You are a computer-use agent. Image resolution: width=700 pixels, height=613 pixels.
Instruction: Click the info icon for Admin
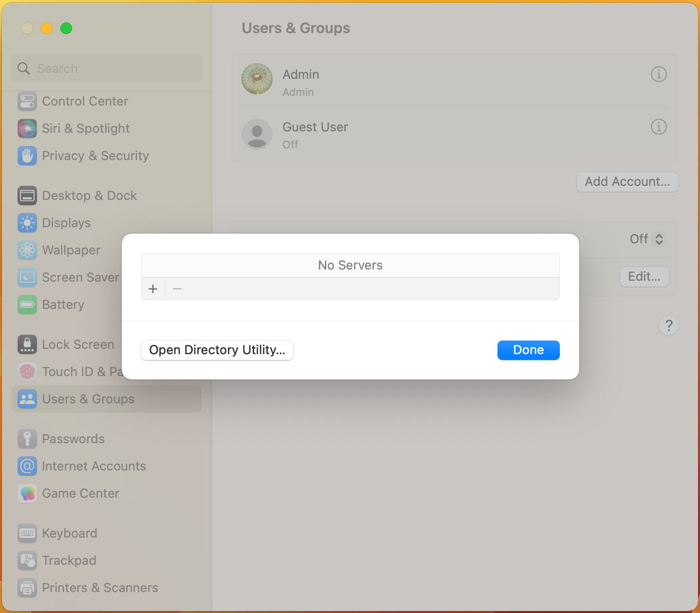click(x=659, y=74)
